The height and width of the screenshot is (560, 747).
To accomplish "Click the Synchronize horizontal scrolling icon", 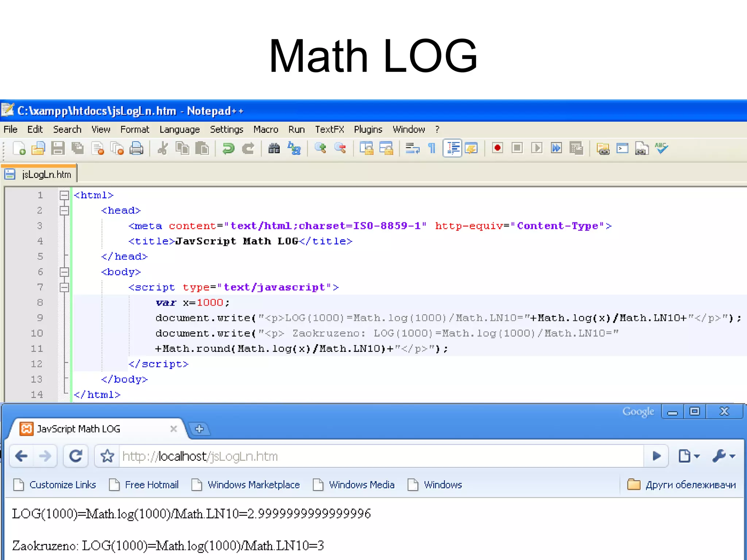I will pos(386,148).
